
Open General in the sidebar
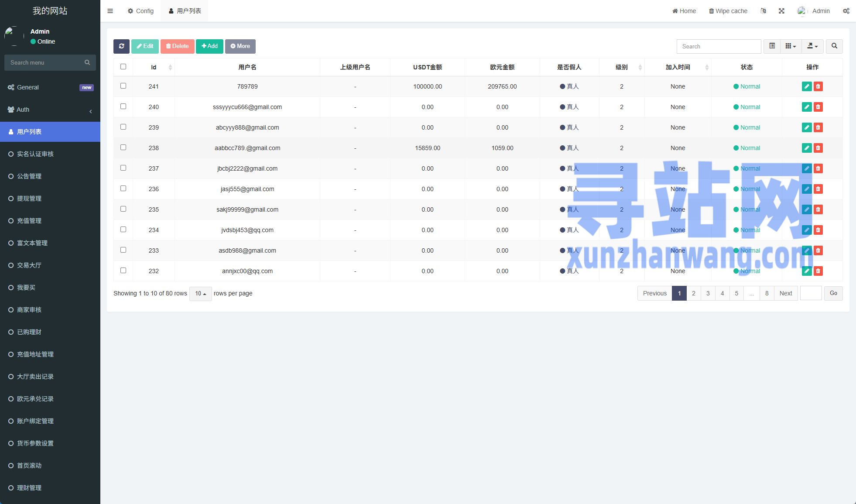50,87
